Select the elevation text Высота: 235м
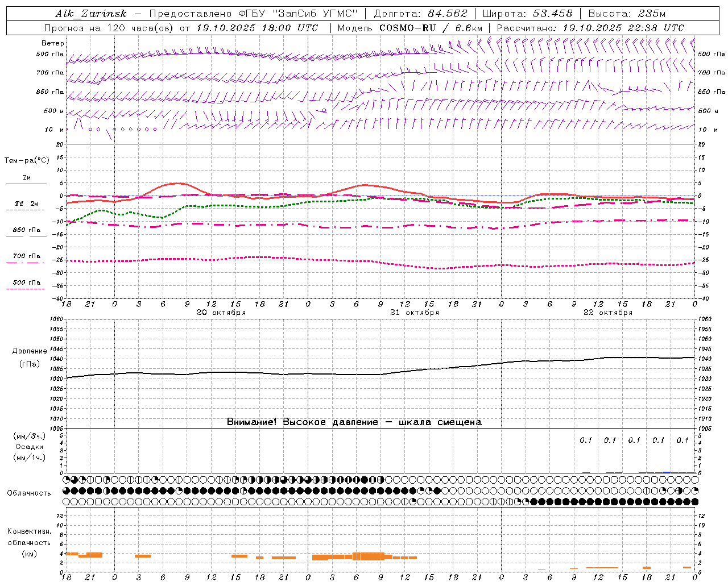 (x=627, y=14)
